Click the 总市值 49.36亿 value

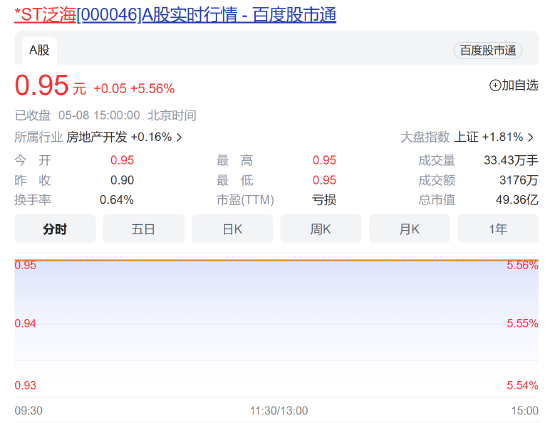coord(517,200)
